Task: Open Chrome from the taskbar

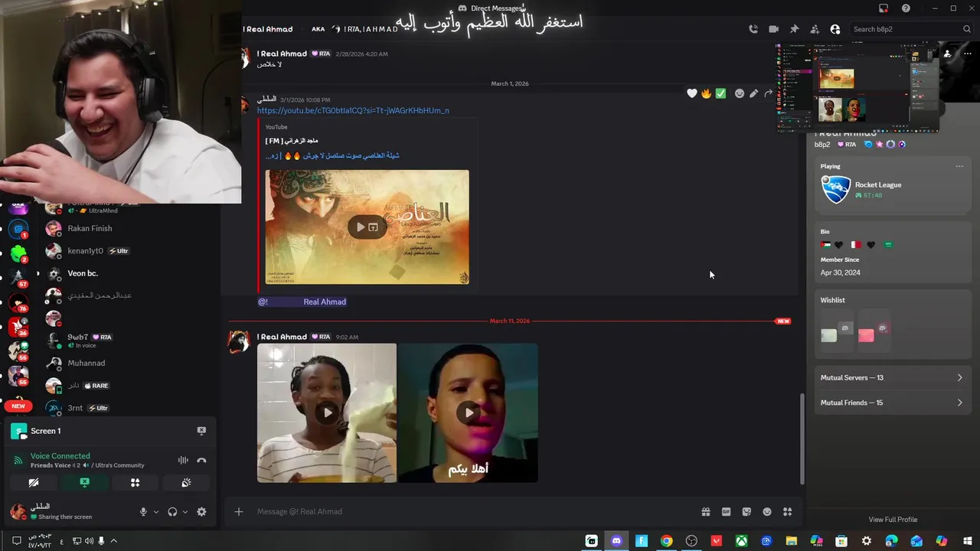Action: point(667,541)
